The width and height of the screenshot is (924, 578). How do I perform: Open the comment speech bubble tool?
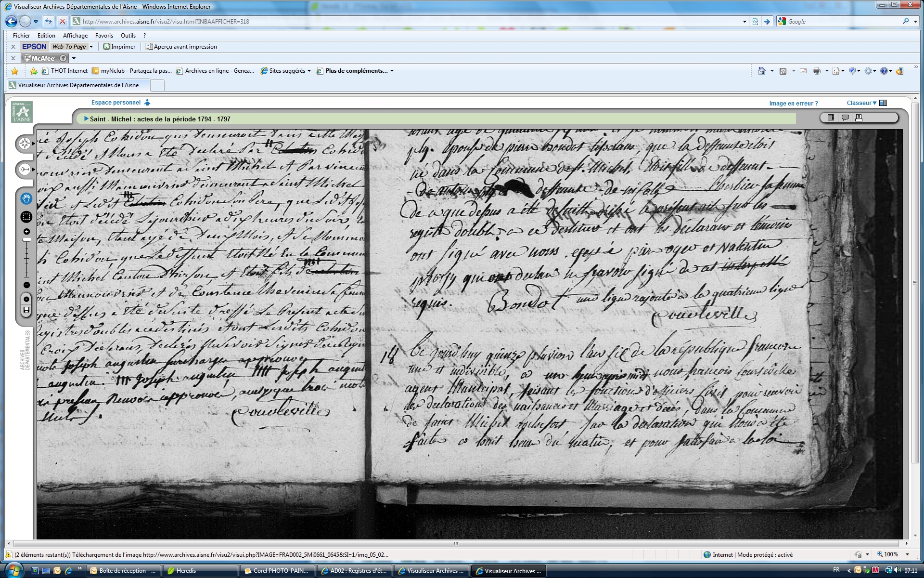point(845,118)
